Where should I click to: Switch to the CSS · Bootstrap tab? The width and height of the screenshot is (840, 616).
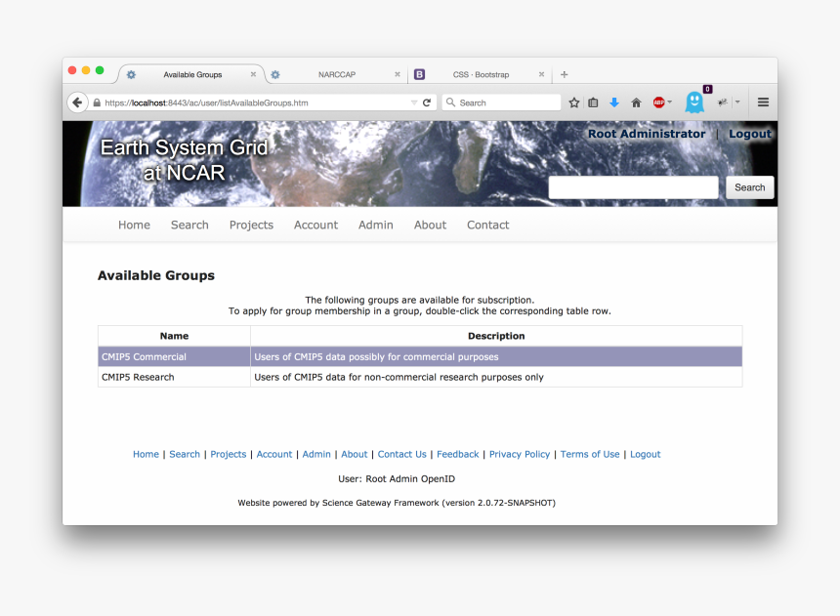[x=481, y=74]
